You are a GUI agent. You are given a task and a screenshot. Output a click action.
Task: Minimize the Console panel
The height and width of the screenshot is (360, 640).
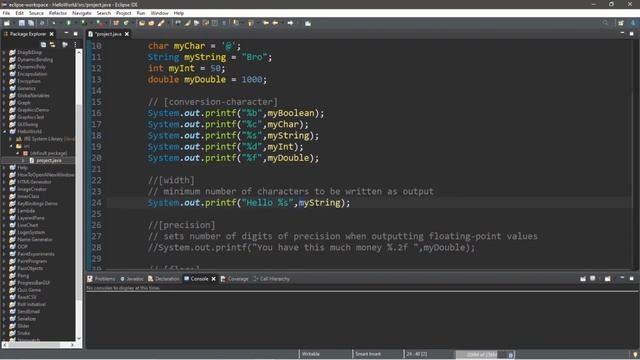tap(622, 278)
